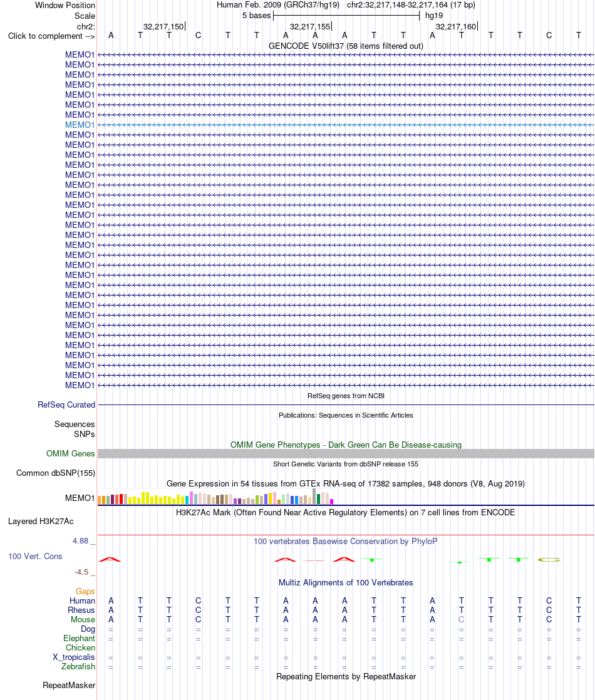Click the 32,217,160 position label
Viewport: 595px width, 700px height.
[456, 27]
